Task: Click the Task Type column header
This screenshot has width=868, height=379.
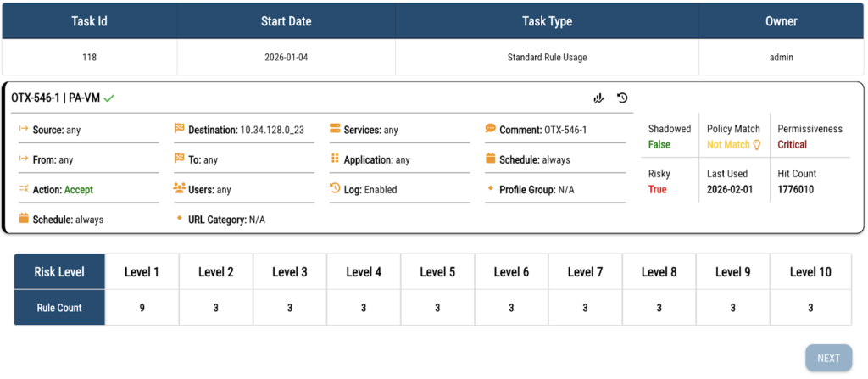Action: [547, 21]
